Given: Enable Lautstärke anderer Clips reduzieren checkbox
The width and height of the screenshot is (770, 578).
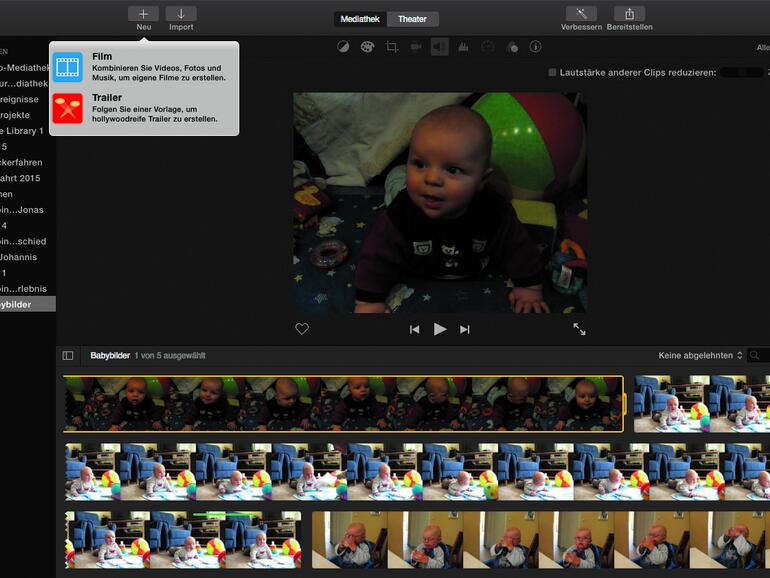Looking at the screenshot, I should 552,73.
